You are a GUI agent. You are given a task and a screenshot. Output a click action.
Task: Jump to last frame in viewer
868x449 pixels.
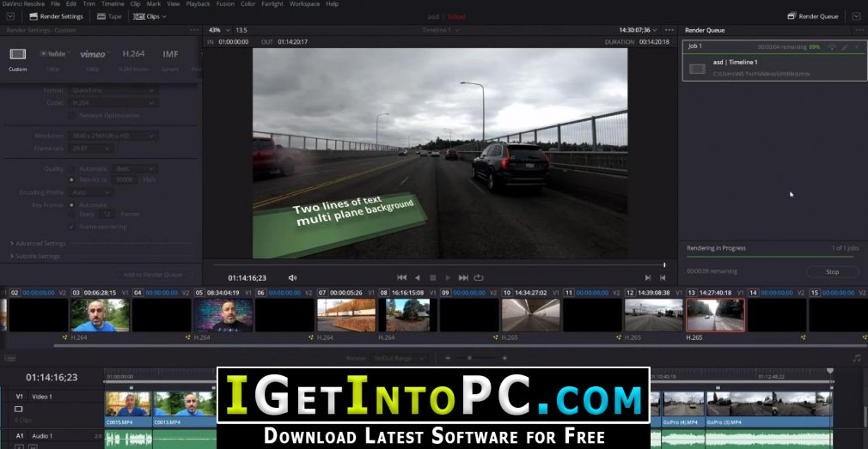click(463, 277)
